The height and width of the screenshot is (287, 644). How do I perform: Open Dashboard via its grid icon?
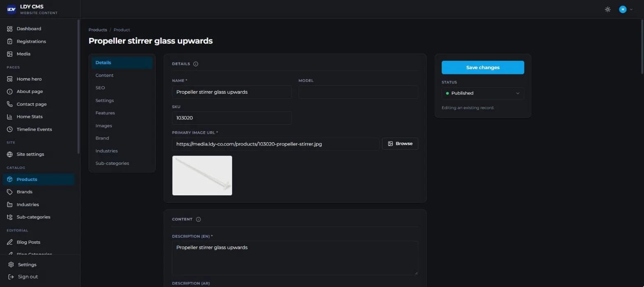pos(10,29)
